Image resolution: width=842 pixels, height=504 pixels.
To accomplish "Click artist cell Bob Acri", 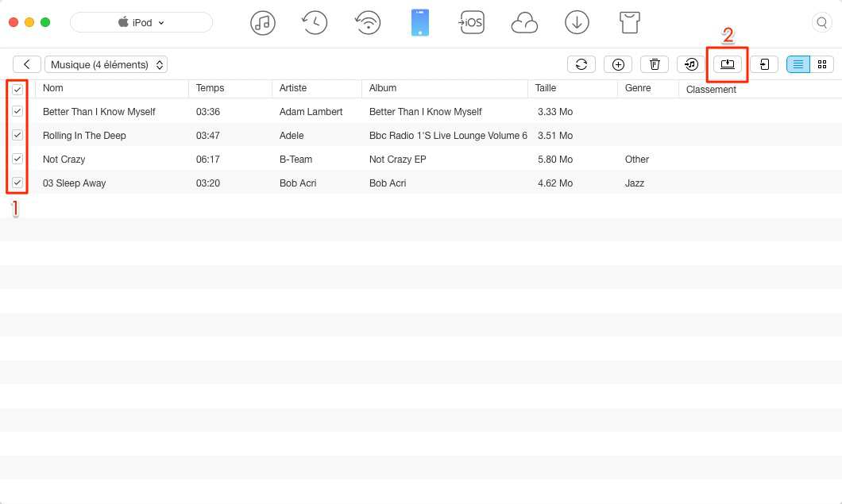I will click(x=298, y=183).
